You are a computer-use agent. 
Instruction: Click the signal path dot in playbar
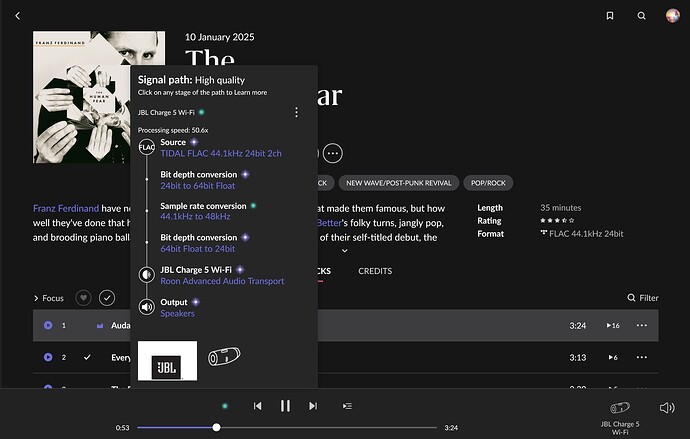point(225,406)
